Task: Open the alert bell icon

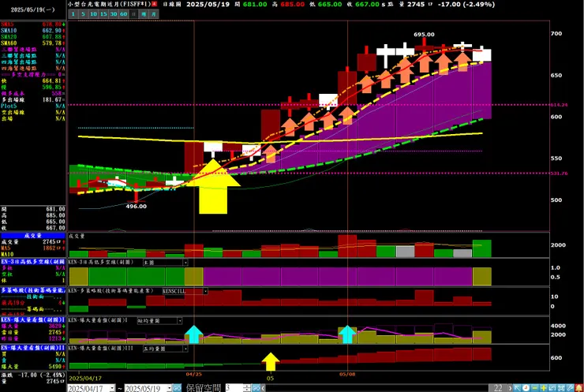Action: [579, 388]
